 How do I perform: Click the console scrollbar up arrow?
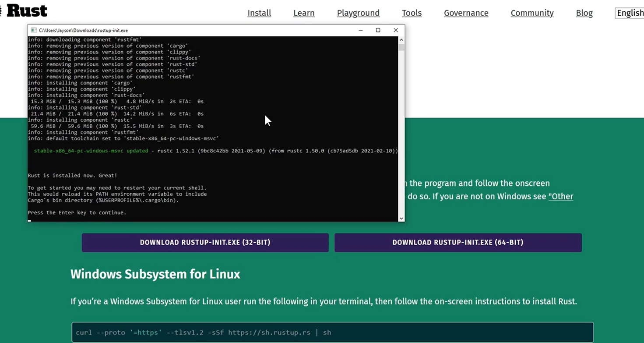401,40
